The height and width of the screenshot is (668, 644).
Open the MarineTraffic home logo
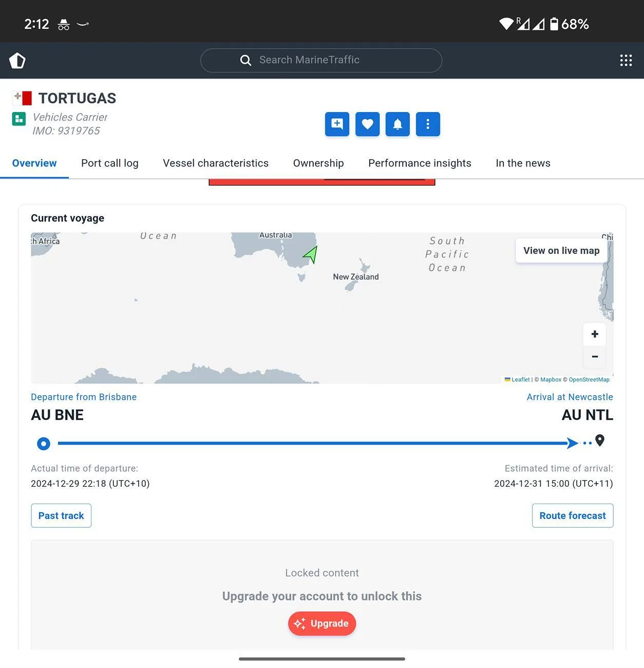coord(17,60)
